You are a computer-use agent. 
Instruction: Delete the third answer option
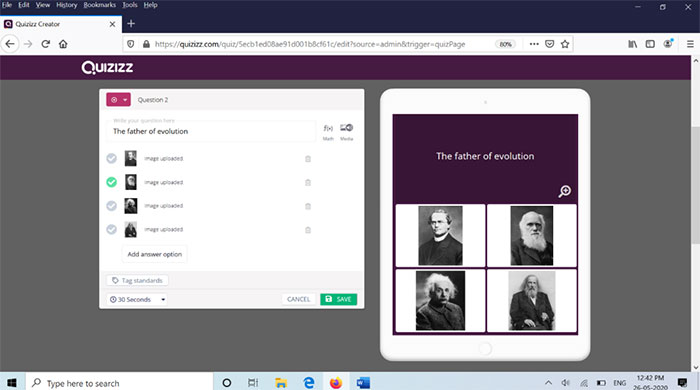coord(308,206)
